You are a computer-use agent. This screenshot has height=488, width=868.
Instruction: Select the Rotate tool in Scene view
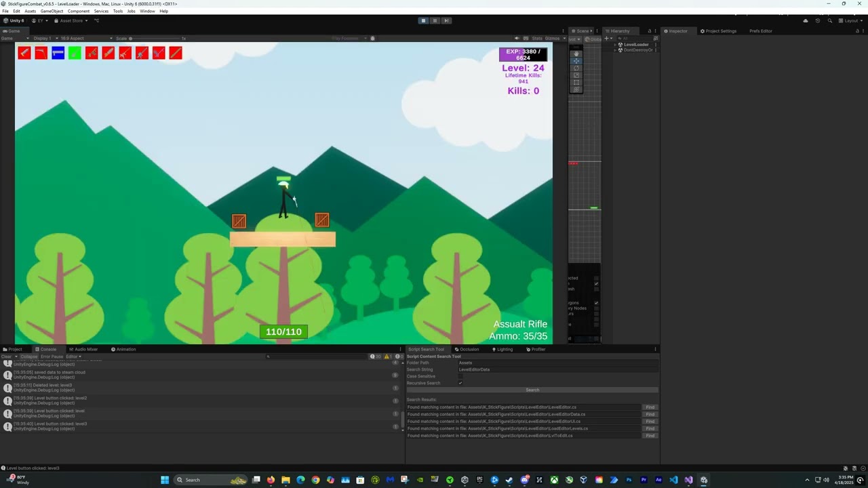[576, 68]
